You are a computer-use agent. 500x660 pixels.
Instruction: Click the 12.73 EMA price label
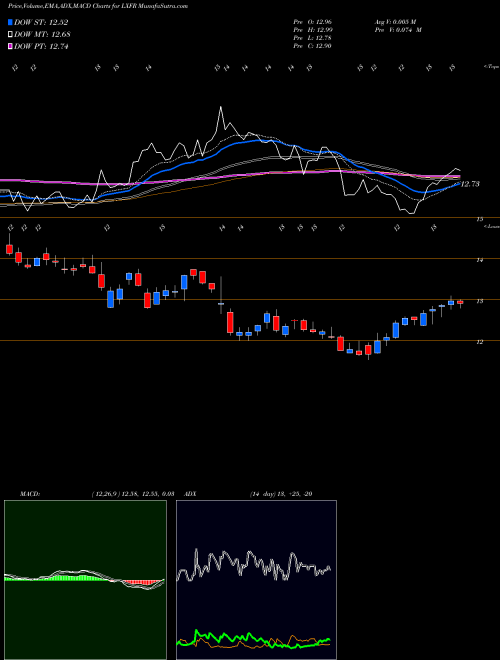[470, 184]
